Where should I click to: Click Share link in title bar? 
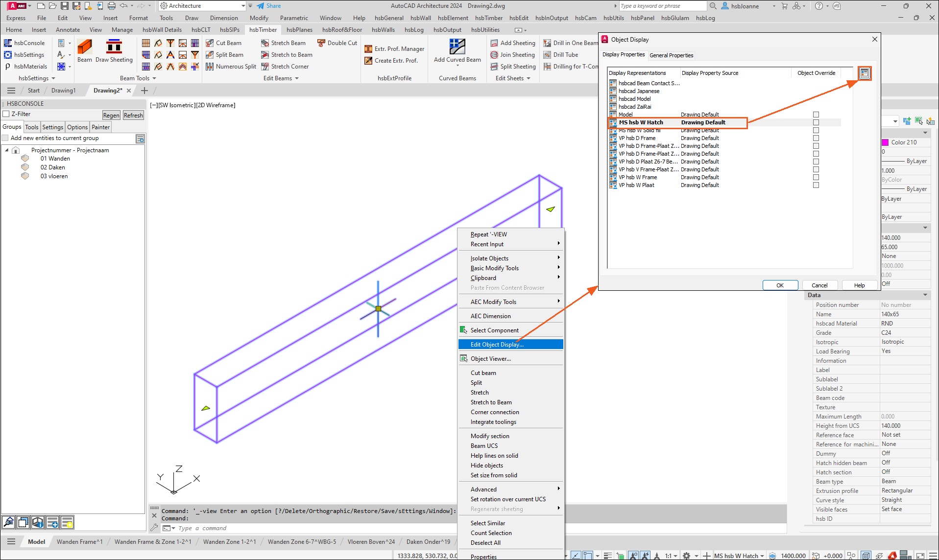click(x=269, y=6)
